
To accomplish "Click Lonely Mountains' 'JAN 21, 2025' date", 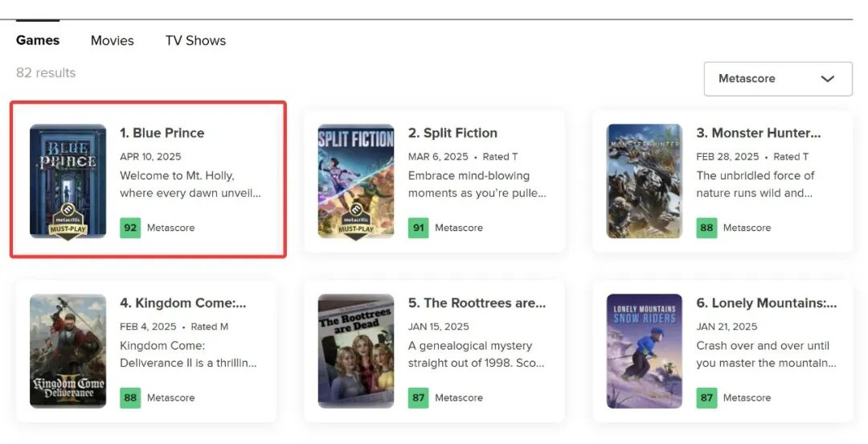I will pyautogui.click(x=727, y=327).
